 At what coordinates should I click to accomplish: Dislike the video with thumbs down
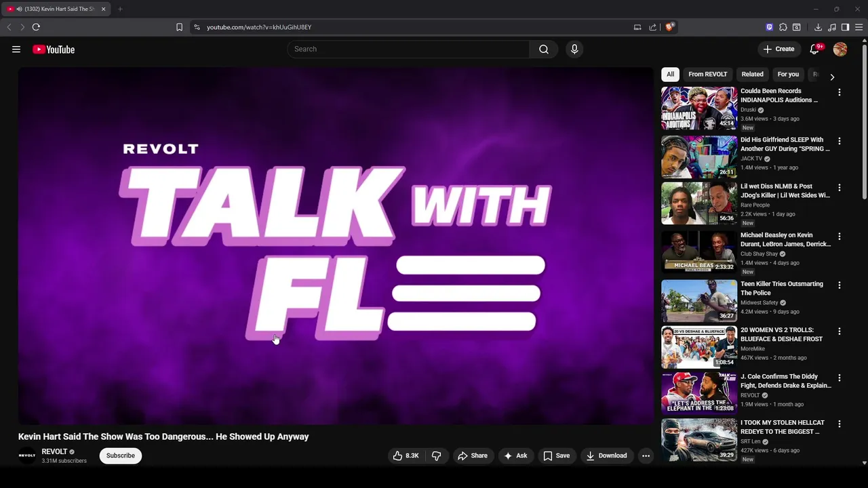pyautogui.click(x=437, y=455)
